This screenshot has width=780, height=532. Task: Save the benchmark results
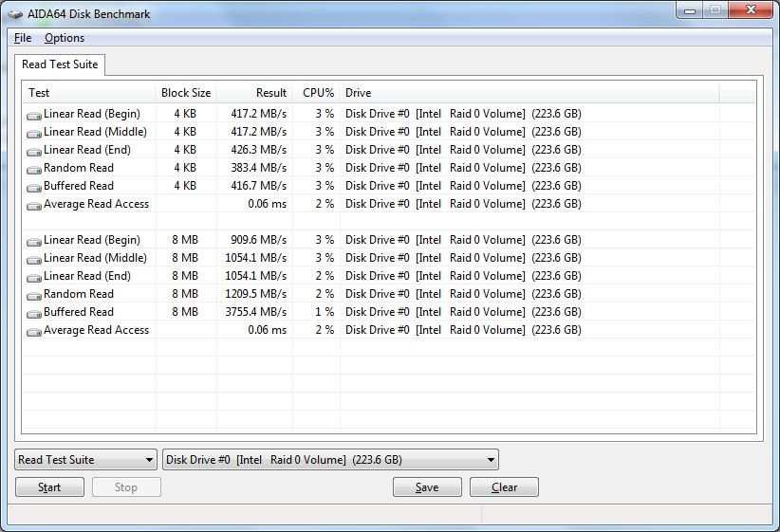[427, 487]
